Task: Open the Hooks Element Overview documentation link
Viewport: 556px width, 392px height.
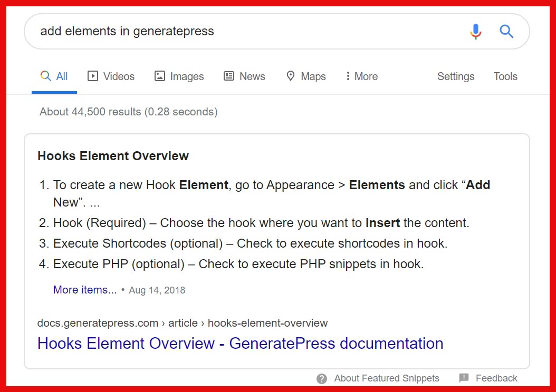Action: [240, 343]
